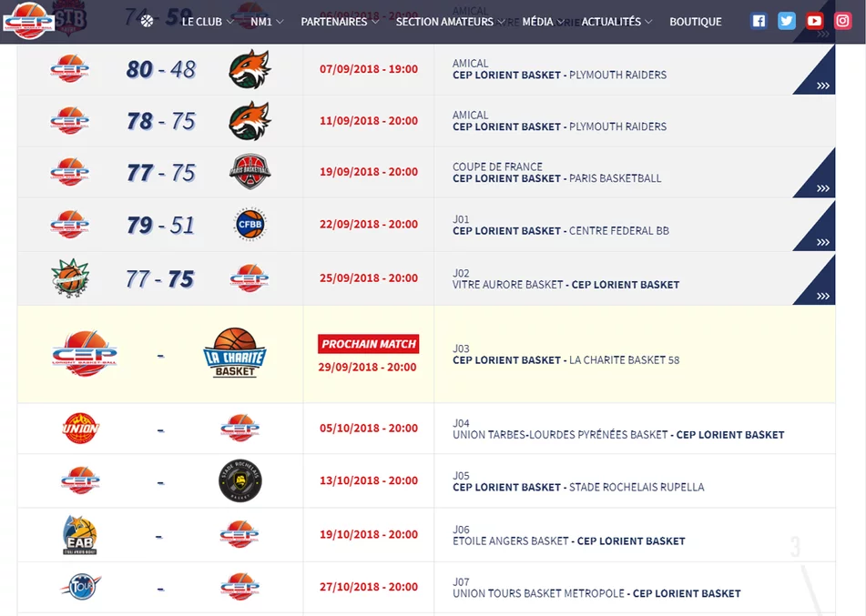Open the Facebook social icon

coord(759,21)
